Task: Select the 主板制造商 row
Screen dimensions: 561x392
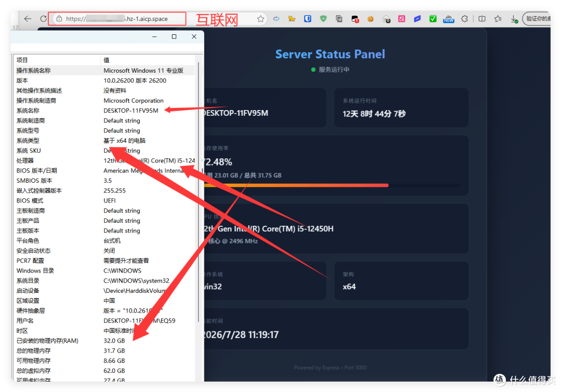Action: click(104, 211)
